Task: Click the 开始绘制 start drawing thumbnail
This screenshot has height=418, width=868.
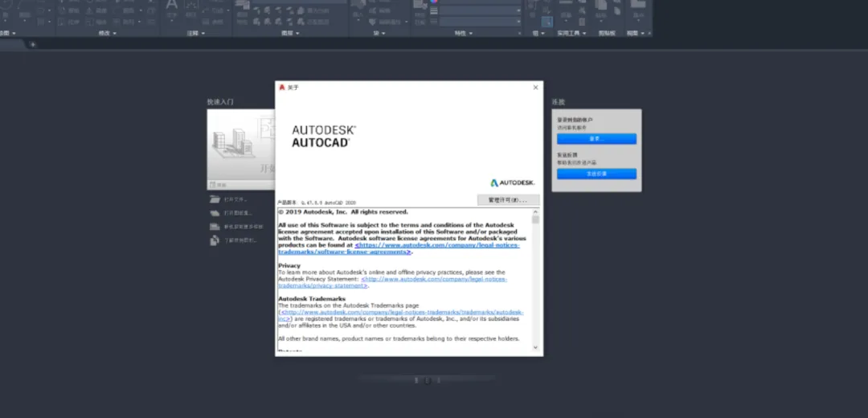Action: coord(241,144)
